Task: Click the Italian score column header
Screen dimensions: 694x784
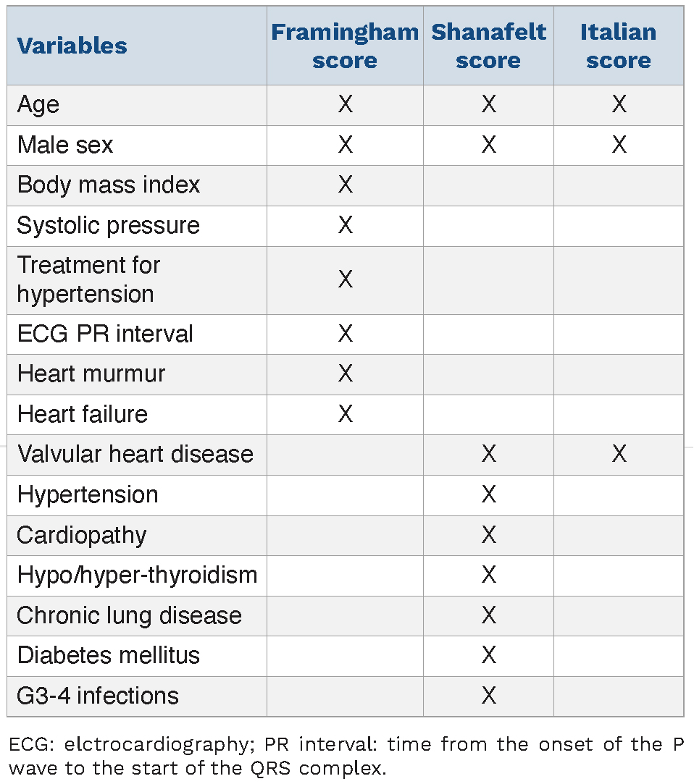Action: tap(618, 46)
